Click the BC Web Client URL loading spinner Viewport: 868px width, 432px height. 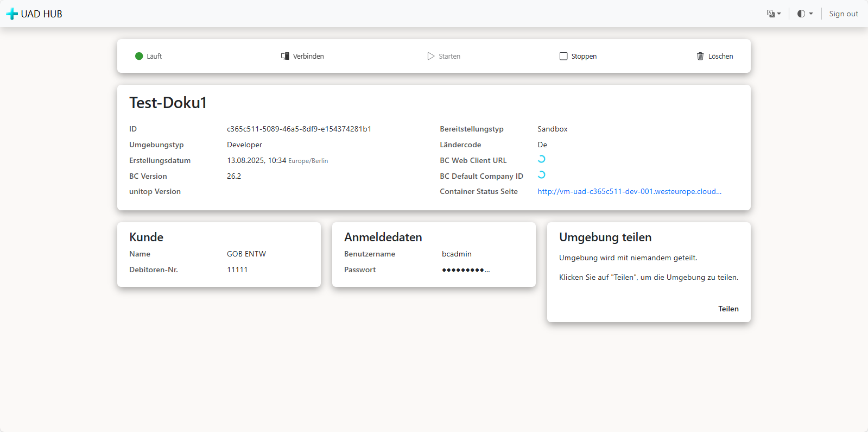pos(541,159)
